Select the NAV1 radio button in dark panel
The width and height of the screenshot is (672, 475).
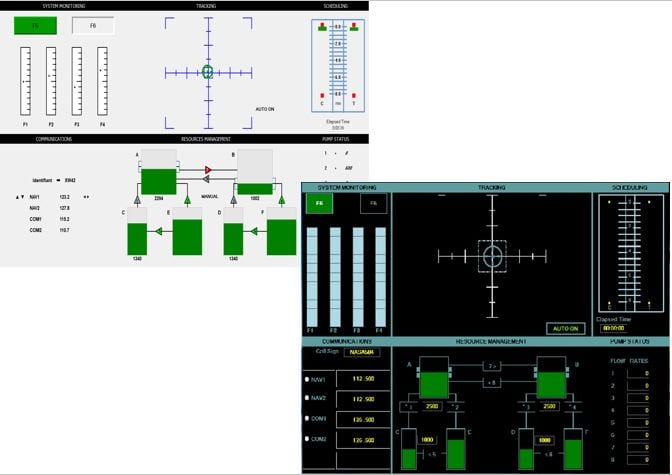(x=307, y=380)
